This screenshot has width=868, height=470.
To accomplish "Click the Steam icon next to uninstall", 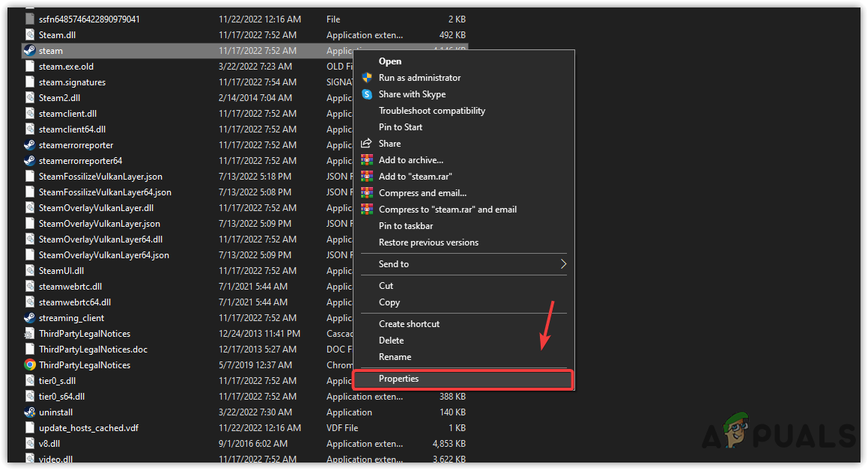I will point(30,412).
